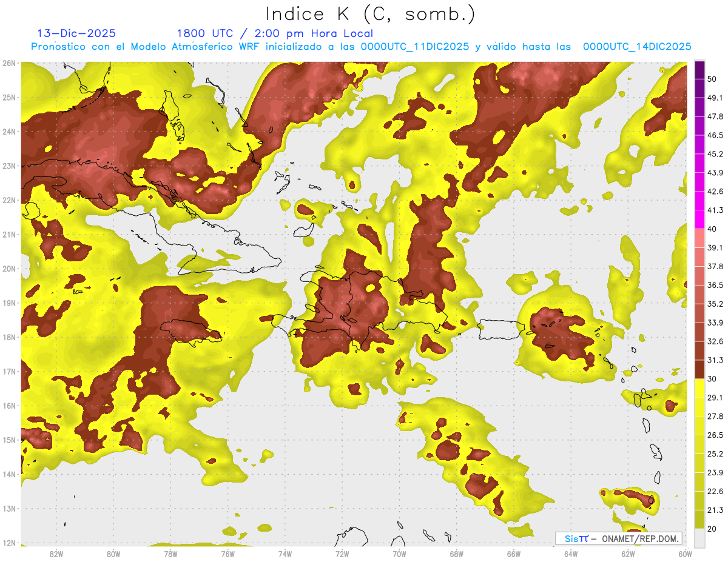
Task: Click the '42.6' color bar value
Action: coord(715,191)
